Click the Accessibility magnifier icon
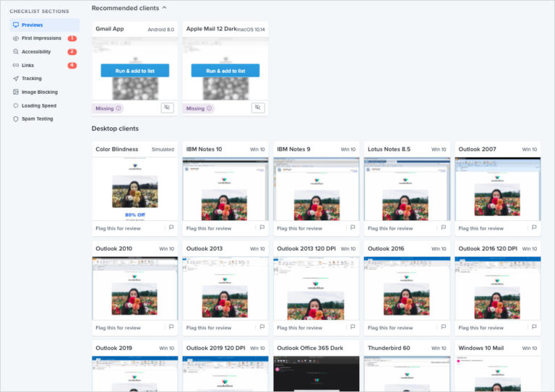 [16, 51]
